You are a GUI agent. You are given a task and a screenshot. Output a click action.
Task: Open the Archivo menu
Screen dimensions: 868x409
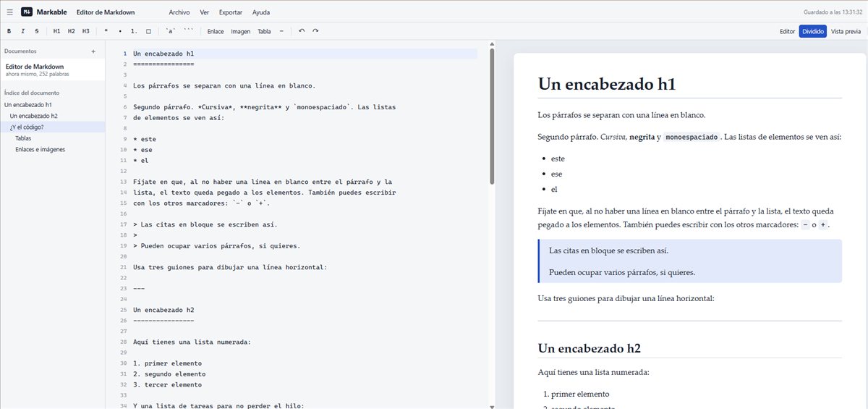click(x=179, y=12)
